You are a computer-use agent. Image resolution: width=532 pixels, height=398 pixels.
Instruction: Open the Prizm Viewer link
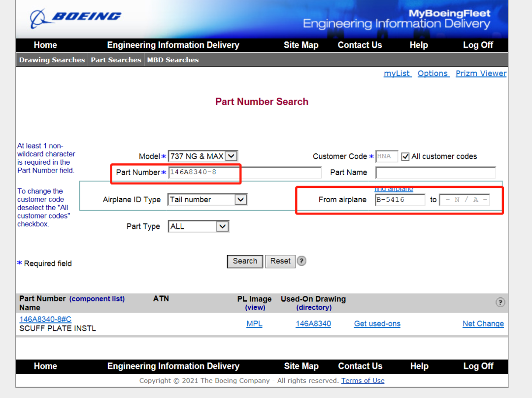481,73
